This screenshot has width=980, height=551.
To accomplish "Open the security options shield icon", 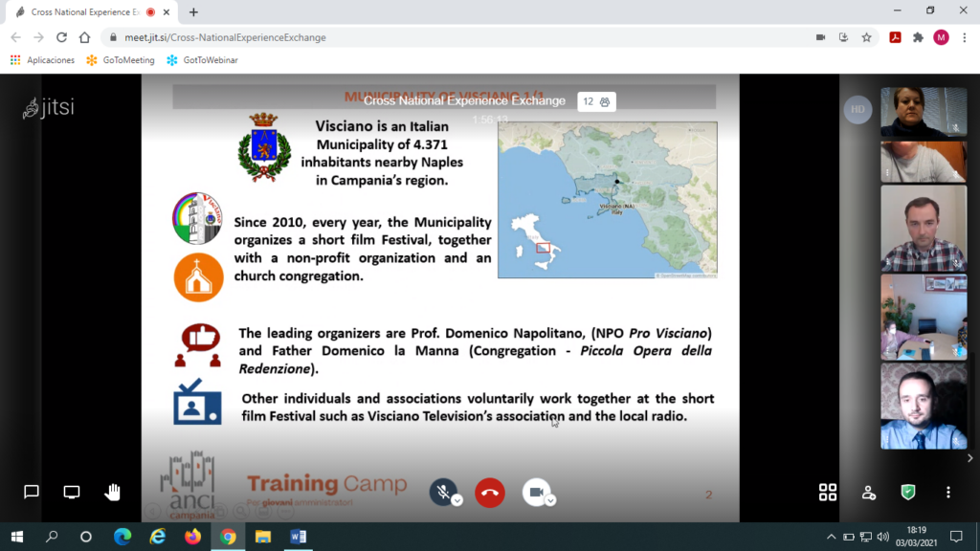I will (x=908, y=492).
